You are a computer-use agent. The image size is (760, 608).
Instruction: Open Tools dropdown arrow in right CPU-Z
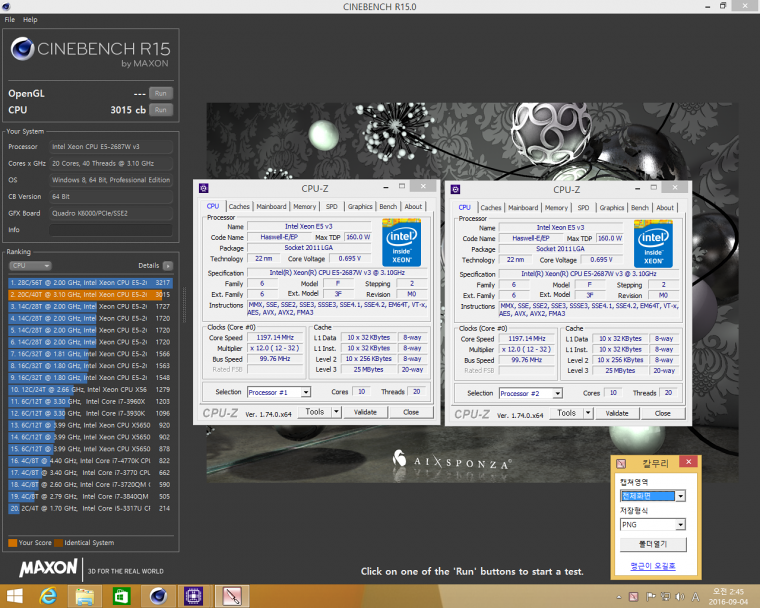pyautogui.click(x=588, y=413)
